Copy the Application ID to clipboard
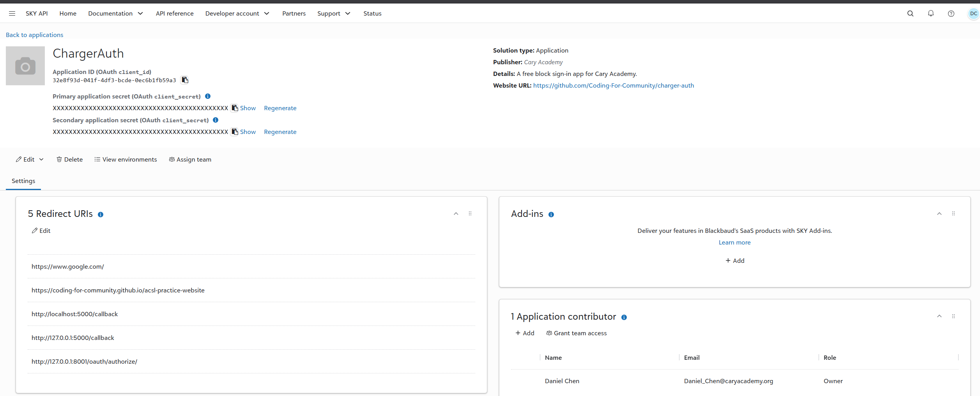Screen dimensions: 980x396 pos(185,80)
